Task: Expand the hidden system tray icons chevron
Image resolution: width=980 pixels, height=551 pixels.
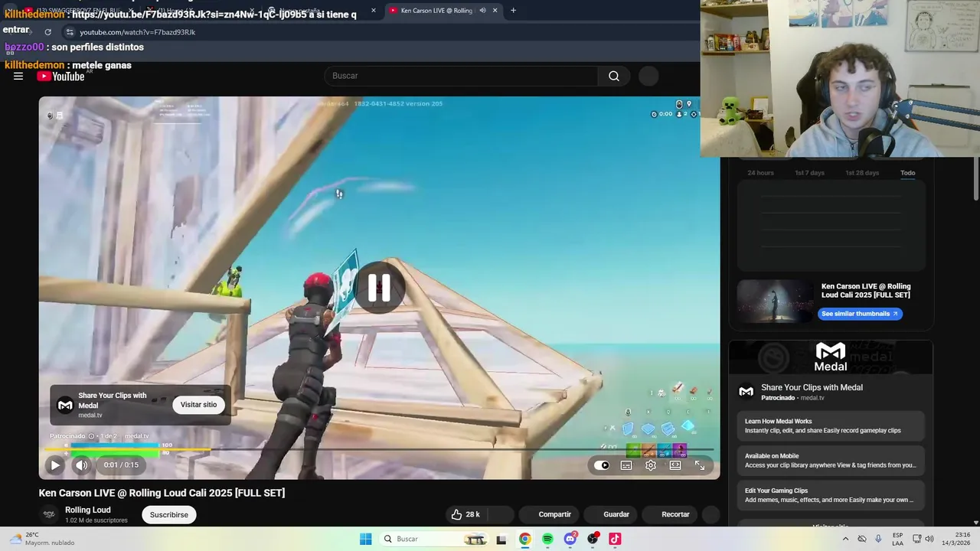Action: (x=845, y=539)
